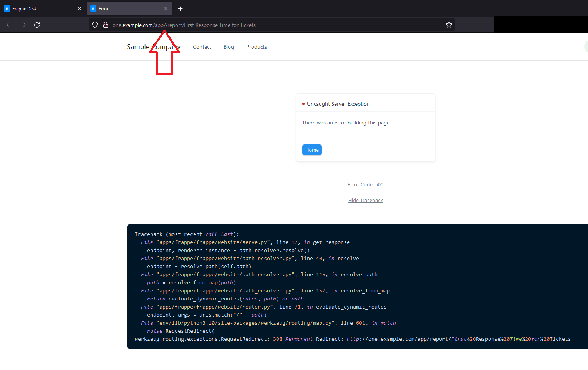Visit the Blog section

tap(229, 47)
